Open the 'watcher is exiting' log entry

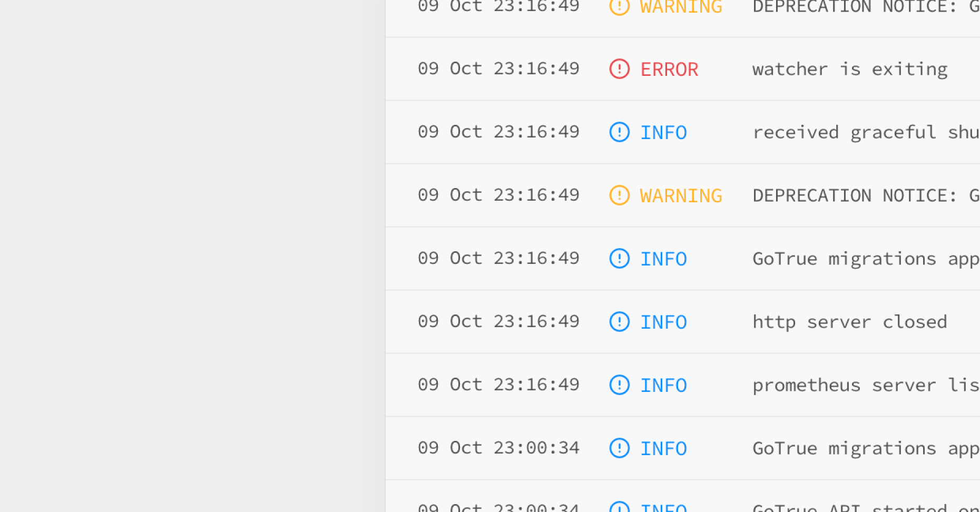(x=850, y=69)
